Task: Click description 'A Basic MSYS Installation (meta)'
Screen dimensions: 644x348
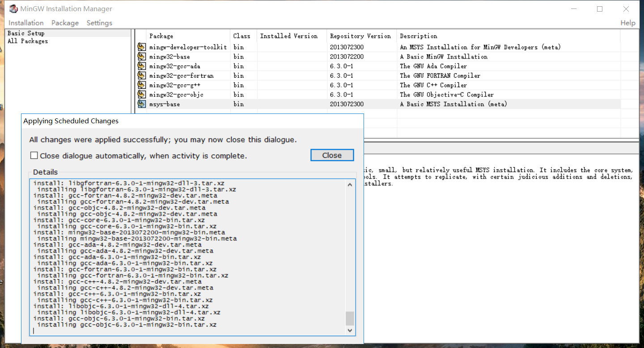Action: click(453, 104)
